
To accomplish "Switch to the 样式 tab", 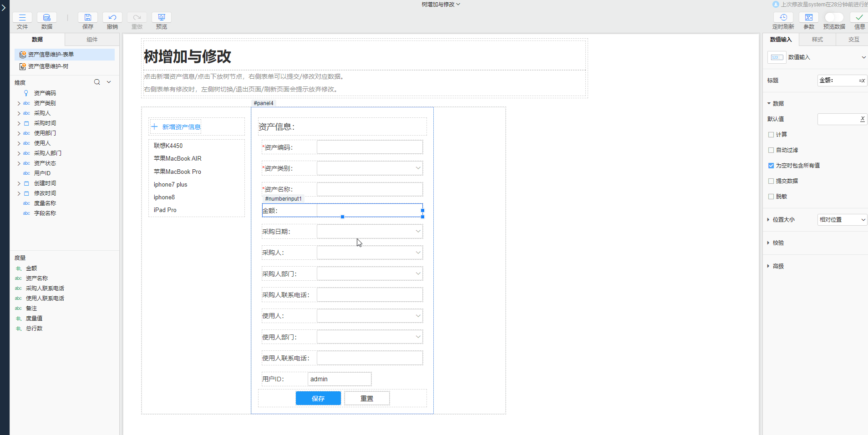I will pos(817,40).
